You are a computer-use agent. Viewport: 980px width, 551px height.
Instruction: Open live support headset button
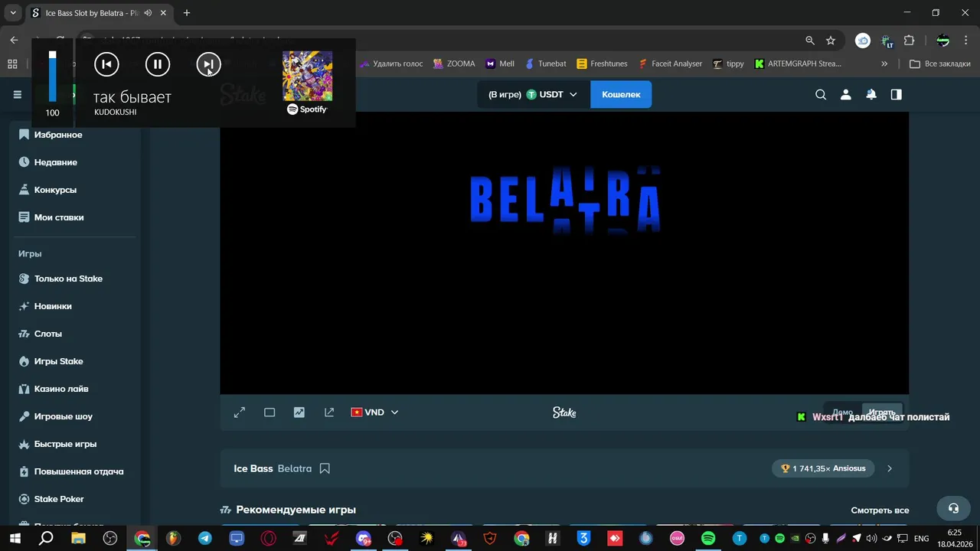click(x=953, y=508)
